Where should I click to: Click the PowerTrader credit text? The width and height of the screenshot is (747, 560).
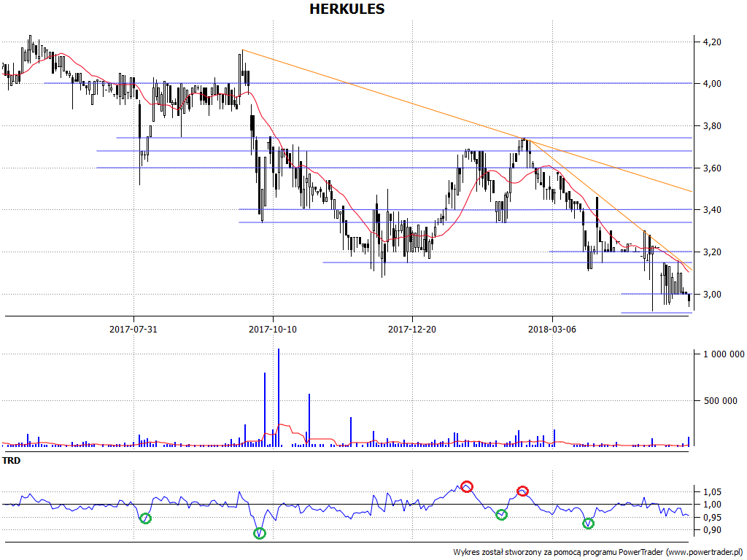coord(598,552)
